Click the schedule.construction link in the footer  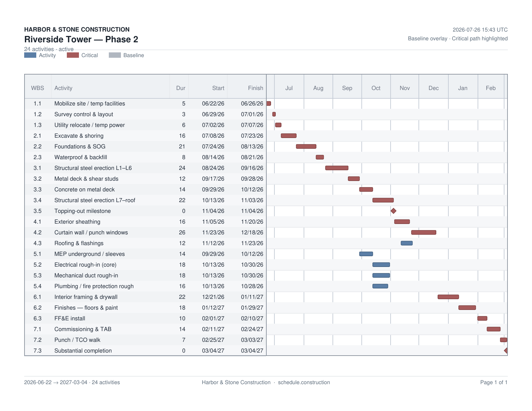pos(304,382)
